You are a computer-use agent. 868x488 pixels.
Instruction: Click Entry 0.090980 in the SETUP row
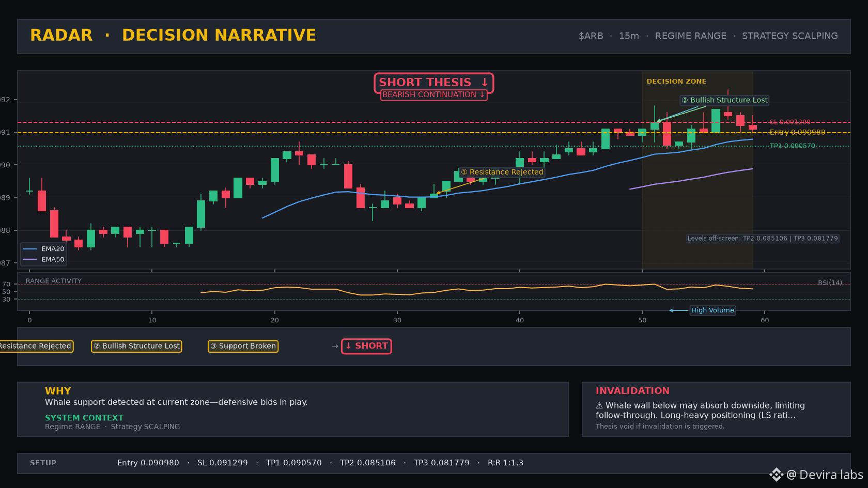coord(148,463)
